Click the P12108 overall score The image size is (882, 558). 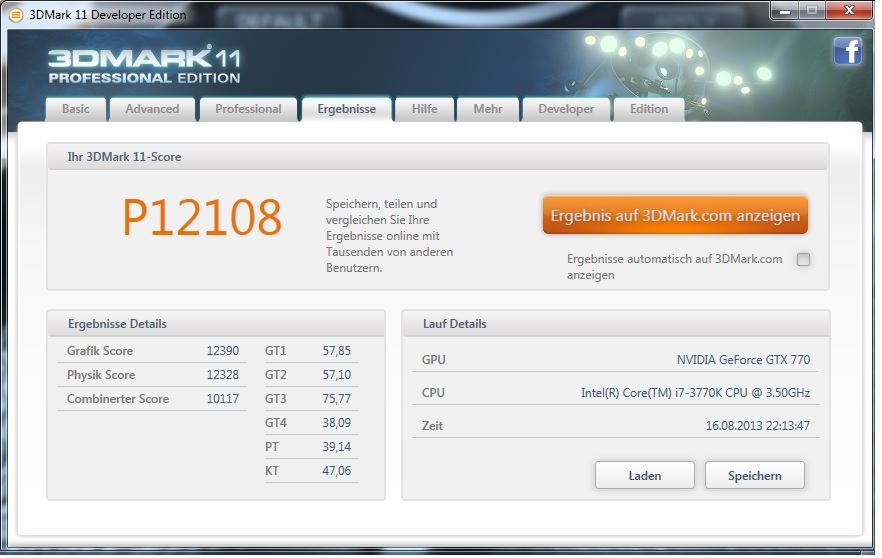(202, 218)
